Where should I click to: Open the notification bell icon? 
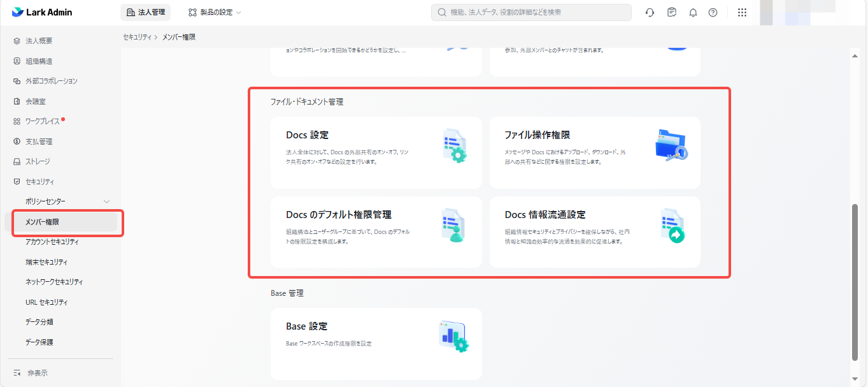click(x=693, y=12)
